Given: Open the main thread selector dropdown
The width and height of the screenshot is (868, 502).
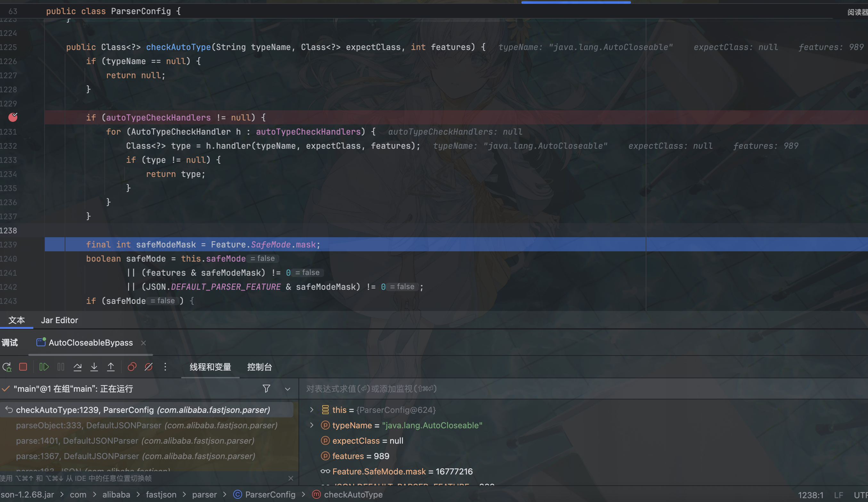Looking at the screenshot, I should pyautogui.click(x=288, y=389).
